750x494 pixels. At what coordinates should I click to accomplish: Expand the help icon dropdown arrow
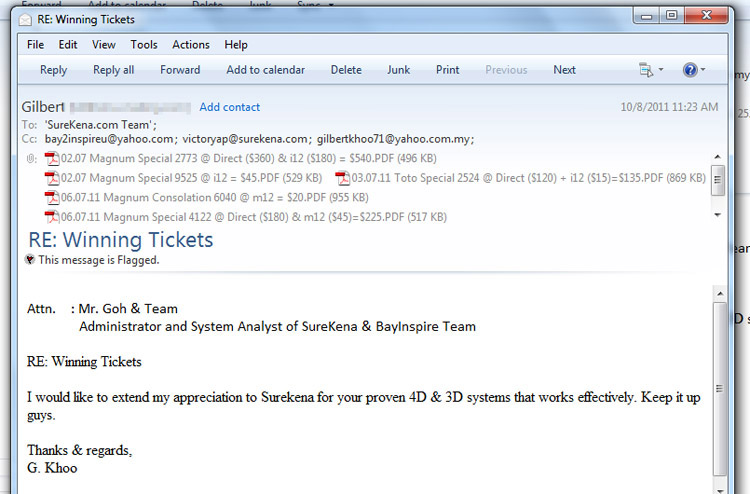[703, 70]
